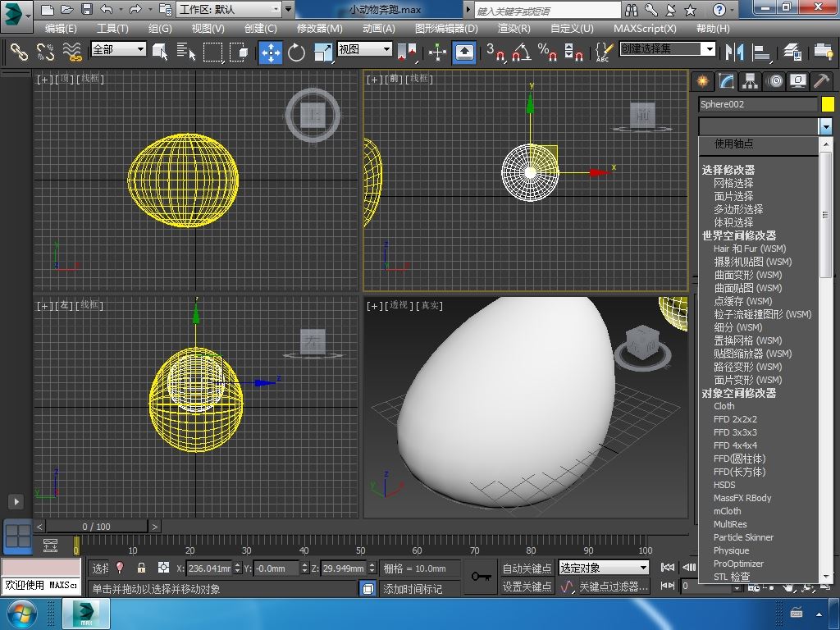This screenshot has width=840, height=630.
Task: Toggle 自动关键点 auto key mode
Action: pyautogui.click(x=527, y=568)
